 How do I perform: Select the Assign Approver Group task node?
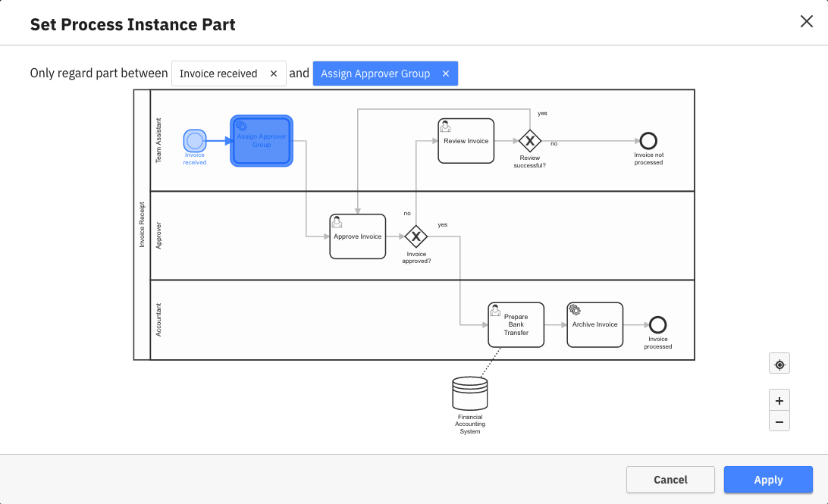pyautogui.click(x=262, y=141)
